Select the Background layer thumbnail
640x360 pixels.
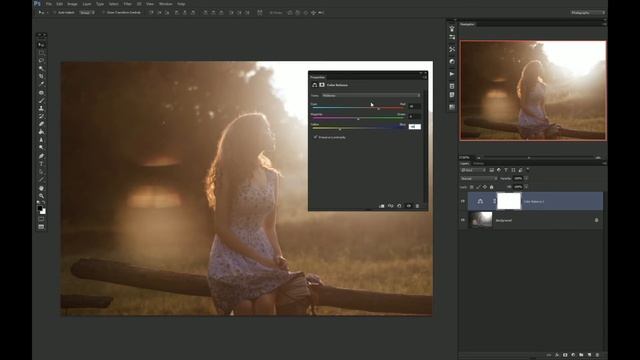[x=481, y=220]
